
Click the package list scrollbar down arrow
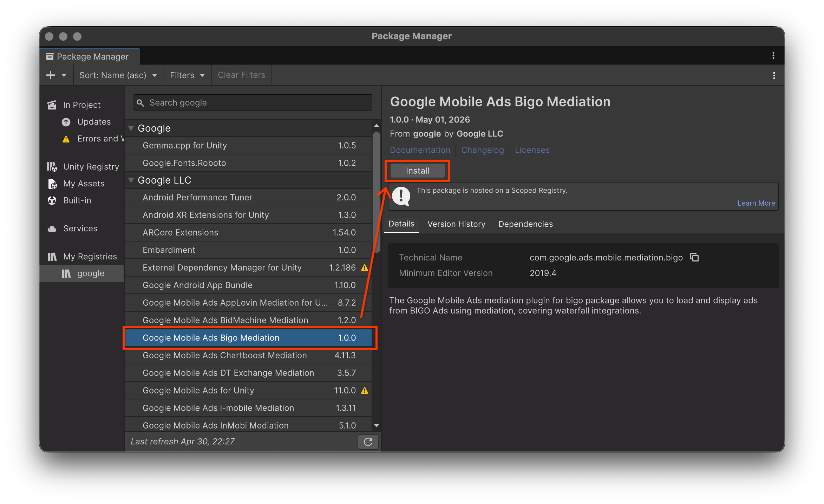[377, 425]
